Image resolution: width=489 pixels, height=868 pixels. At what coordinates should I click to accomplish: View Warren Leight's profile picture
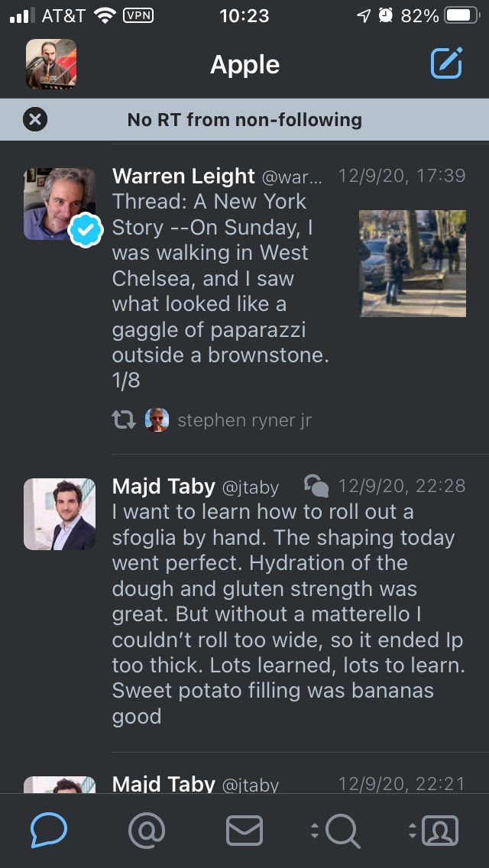pos(59,204)
